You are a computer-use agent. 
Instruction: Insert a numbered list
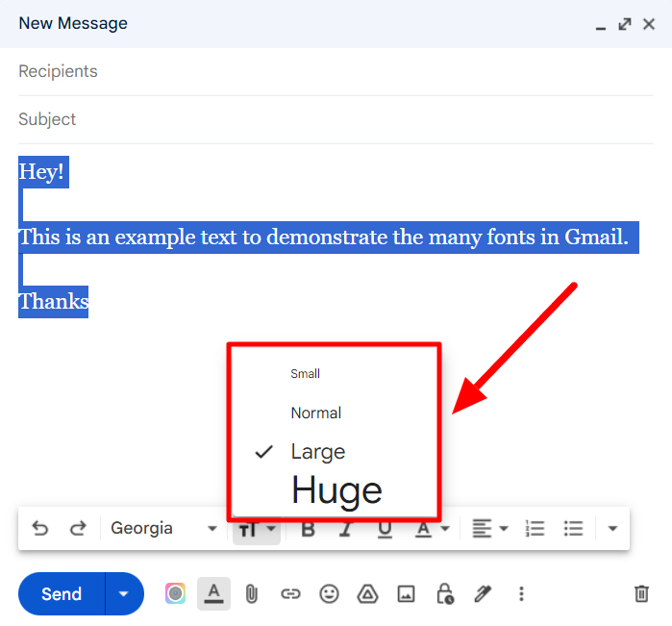coord(535,528)
